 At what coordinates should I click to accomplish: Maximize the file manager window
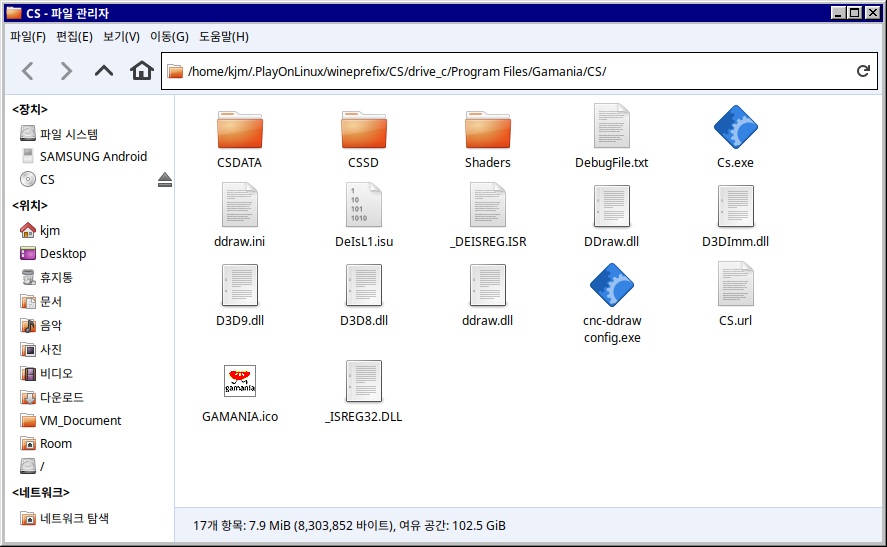pos(855,12)
